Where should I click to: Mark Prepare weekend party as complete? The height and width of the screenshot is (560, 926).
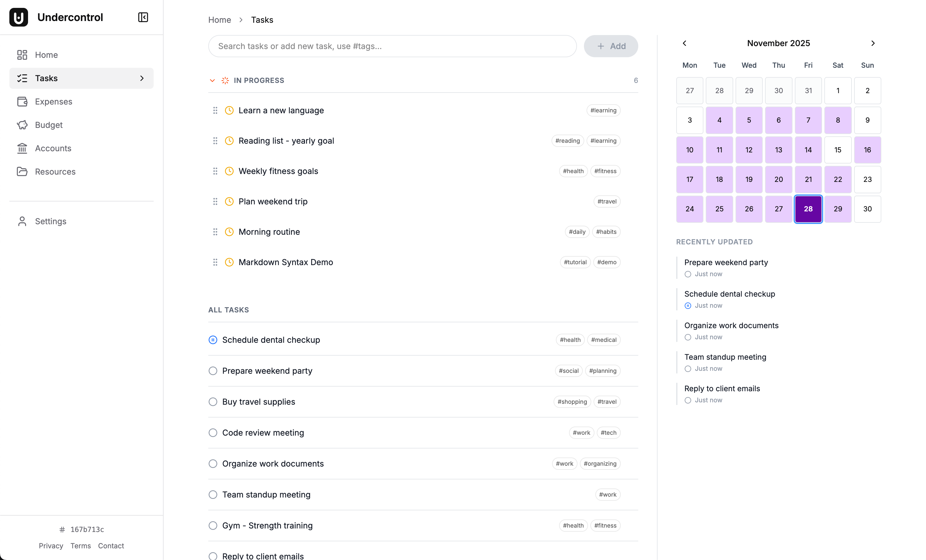click(213, 371)
